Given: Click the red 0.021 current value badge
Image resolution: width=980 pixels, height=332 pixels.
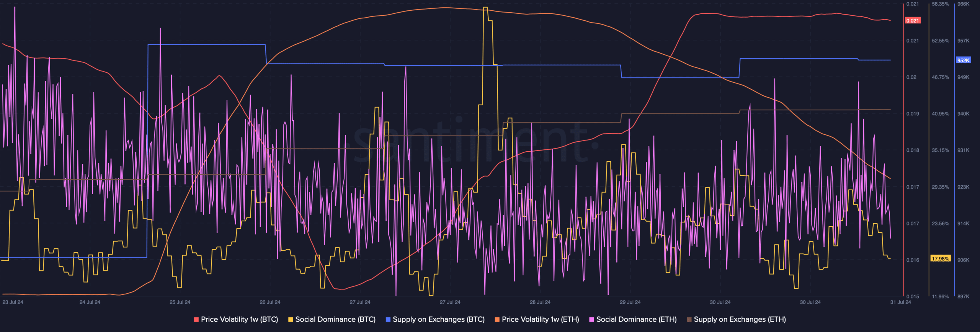Looking at the screenshot, I should point(913,21).
